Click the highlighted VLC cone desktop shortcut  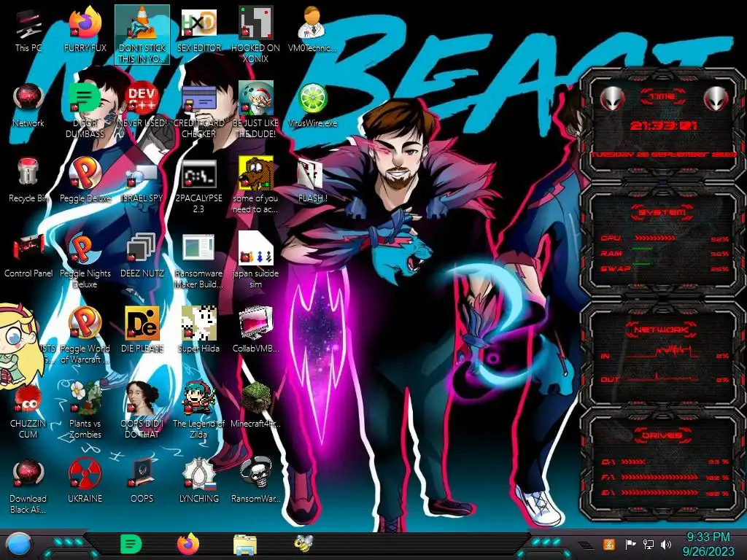[x=142, y=34]
